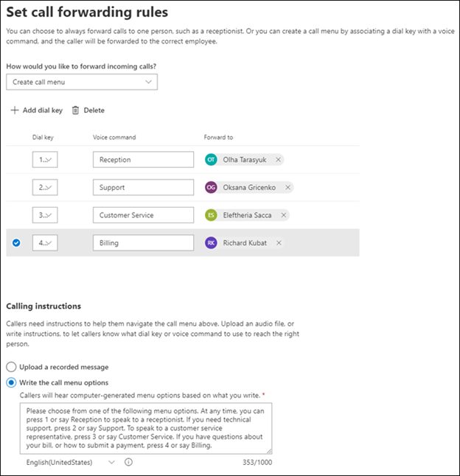This screenshot has width=460, height=476.
Task: Click the Customer Service voice command field
Action: pos(143,215)
